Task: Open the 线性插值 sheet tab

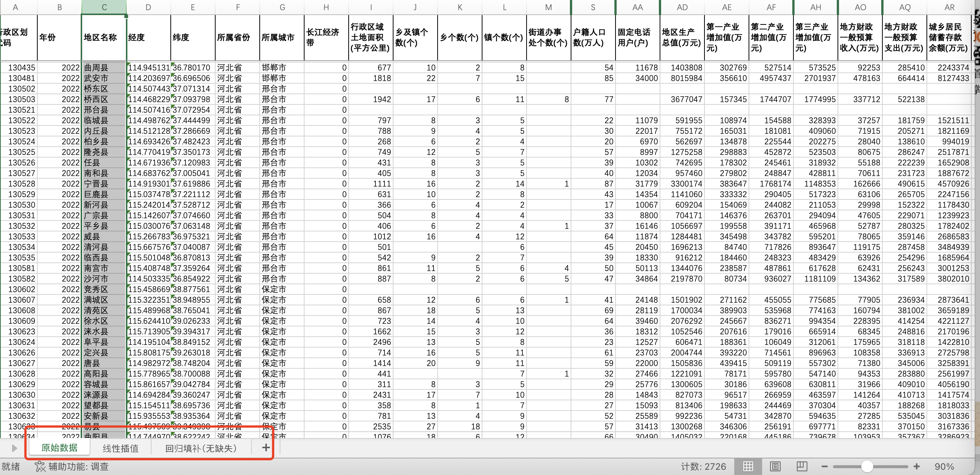Action: 121,448
